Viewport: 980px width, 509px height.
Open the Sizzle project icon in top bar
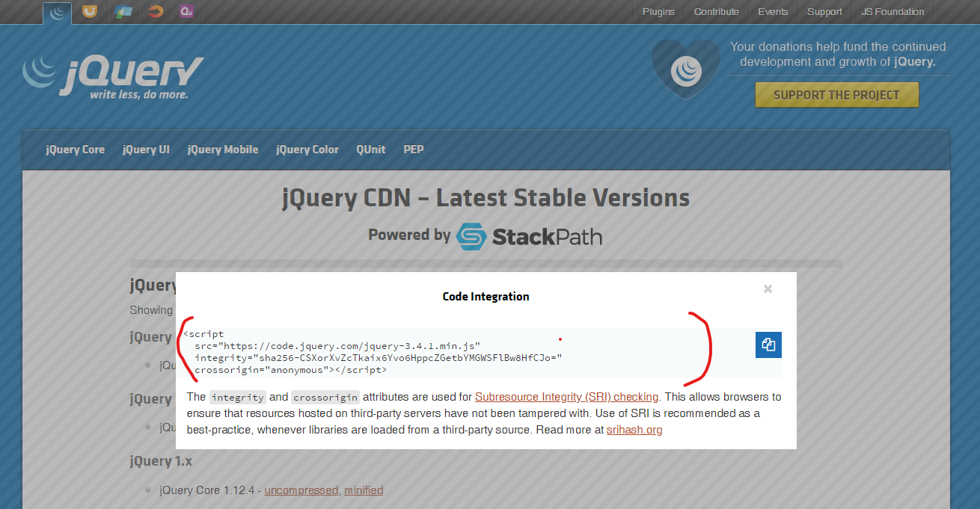click(155, 11)
